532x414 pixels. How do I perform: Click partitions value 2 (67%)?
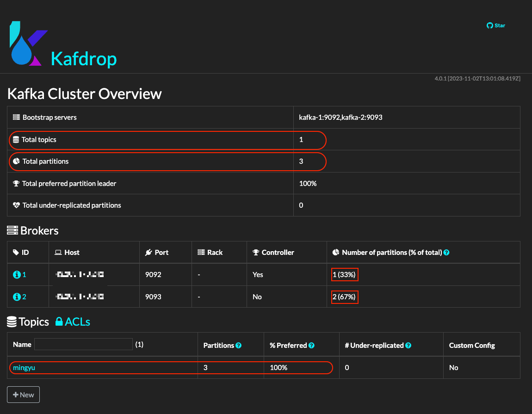click(x=344, y=297)
